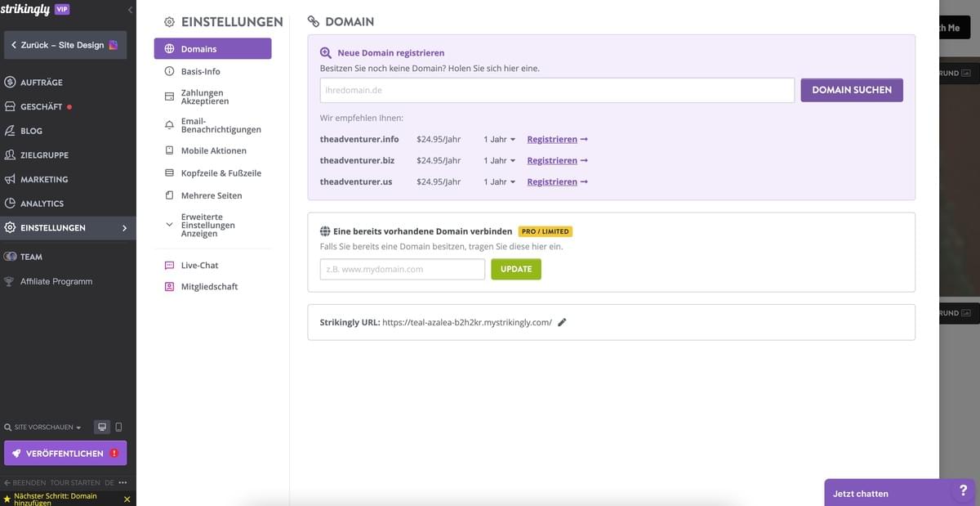Expand the Einstellungen sidebar arrow

(124, 228)
